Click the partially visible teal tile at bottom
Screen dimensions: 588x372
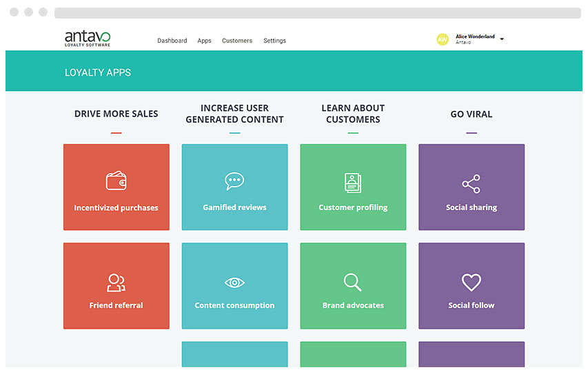coord(234,354)
